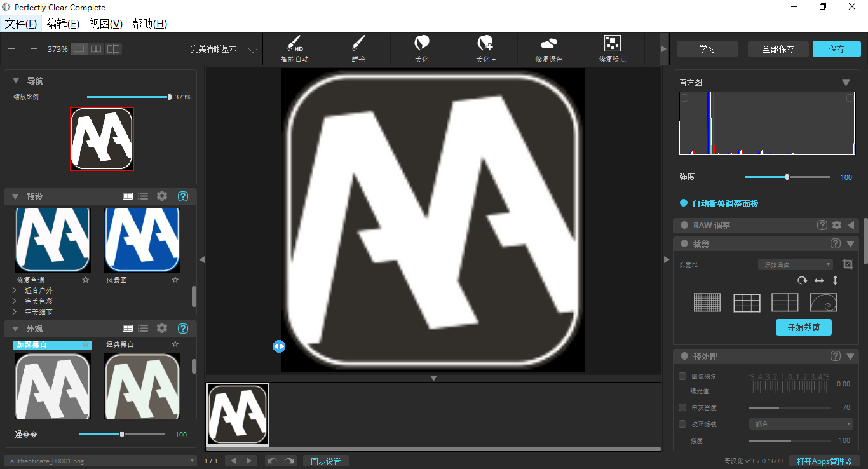Open the 校正滤镜 颜色 dropdown
868x469 pixels.
(x=801, y=424)
